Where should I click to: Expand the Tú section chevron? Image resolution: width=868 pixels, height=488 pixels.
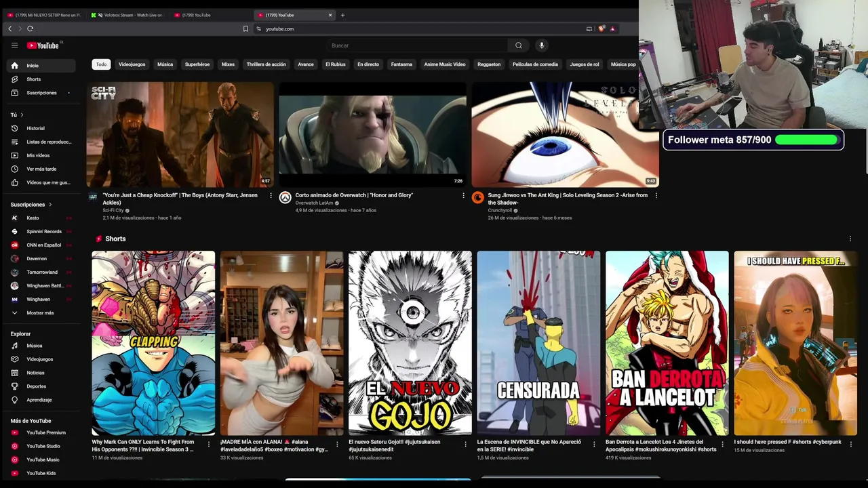click(x=22, y=115)
